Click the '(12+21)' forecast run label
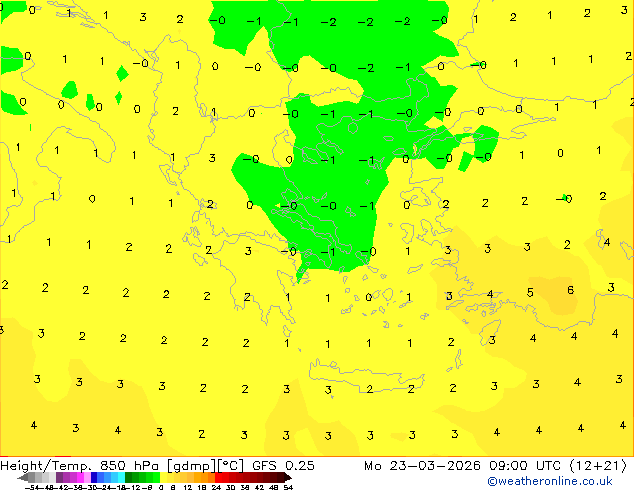Image resolution: width=634 pixels, height=490 pixels. point(598,466)
